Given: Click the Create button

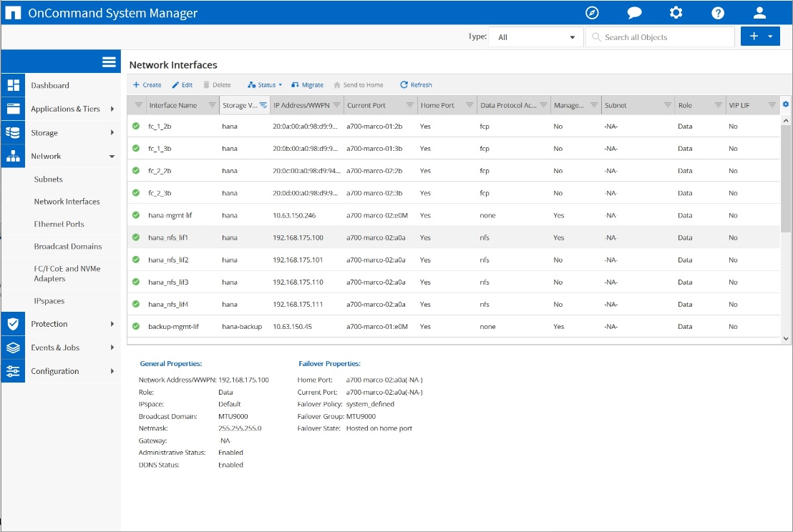Looking at the screenshot, I should point(147,85).
